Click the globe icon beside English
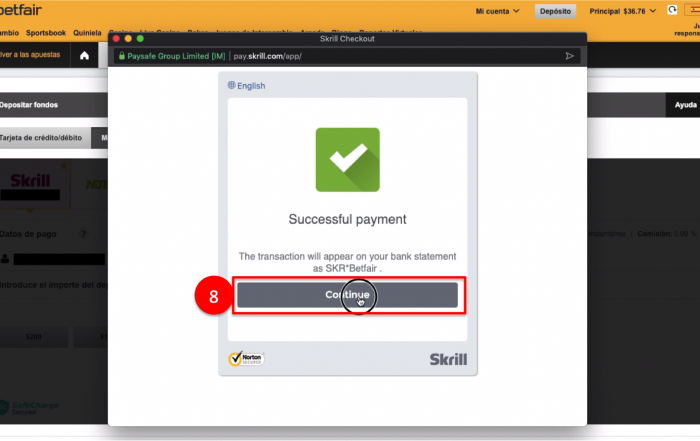The image size is (700, 441). (x=231, y=85)
